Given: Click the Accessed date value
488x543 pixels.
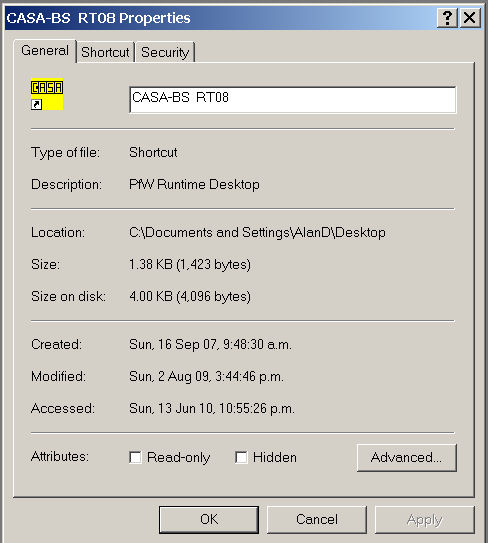Looking at the screenshot, I should point(212,408).
